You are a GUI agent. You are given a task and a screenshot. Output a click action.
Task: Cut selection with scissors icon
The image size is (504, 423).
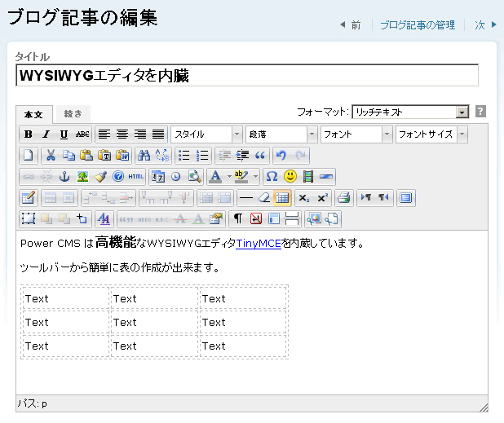click(51, 156)
